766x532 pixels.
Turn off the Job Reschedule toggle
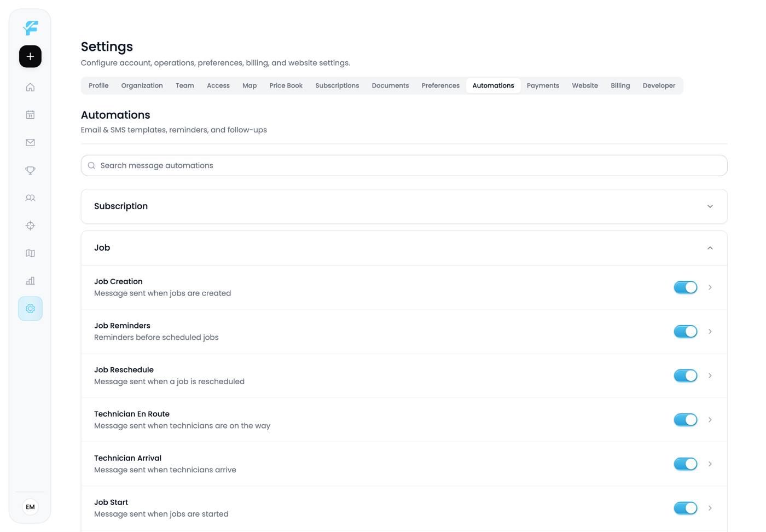click(686, 375)
